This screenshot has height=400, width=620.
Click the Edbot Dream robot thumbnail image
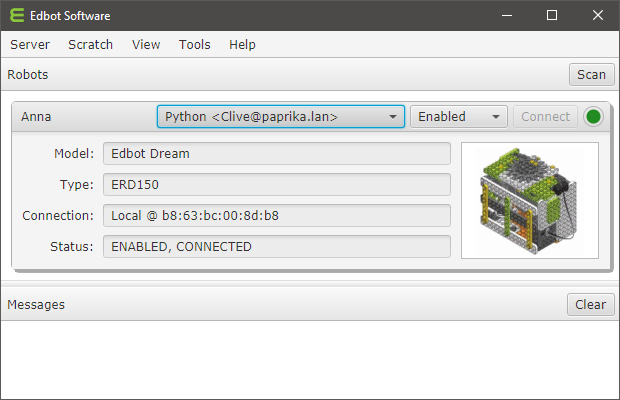pos(530,201)
